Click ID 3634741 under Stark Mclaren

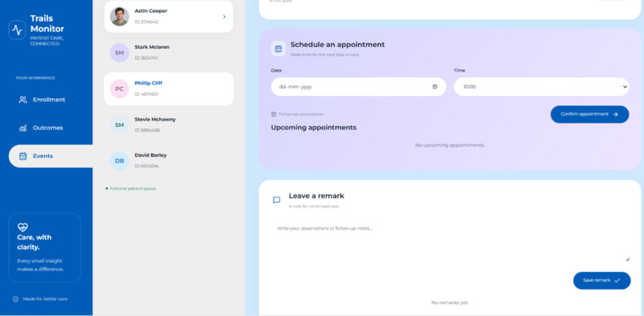point(146,58)
